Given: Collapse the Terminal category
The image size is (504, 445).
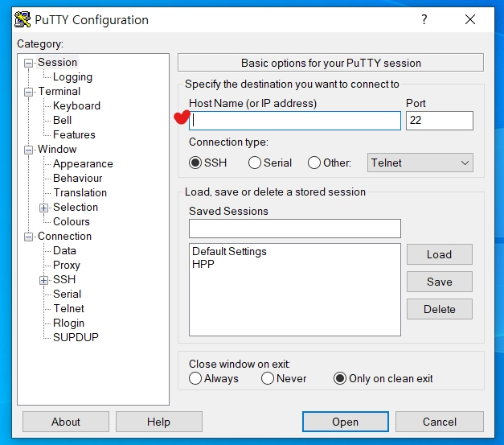Looking at the screenshot, I should (29, 91).
